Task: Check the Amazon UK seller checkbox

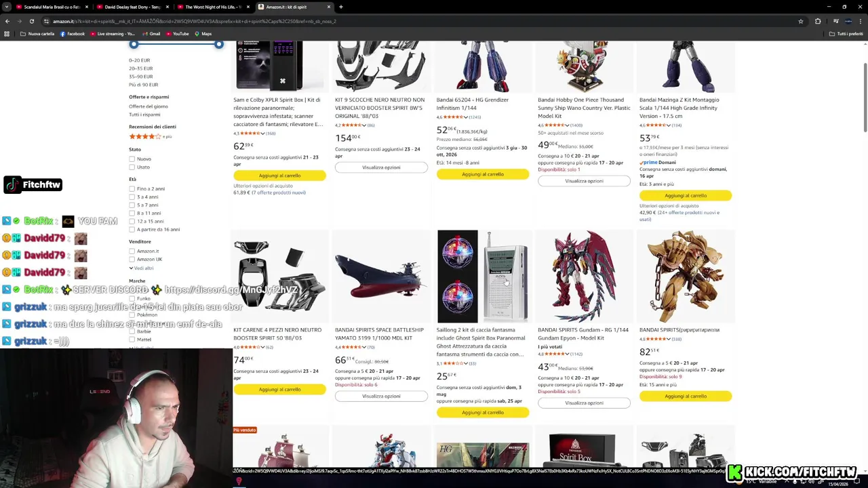Action: [132, 259]
